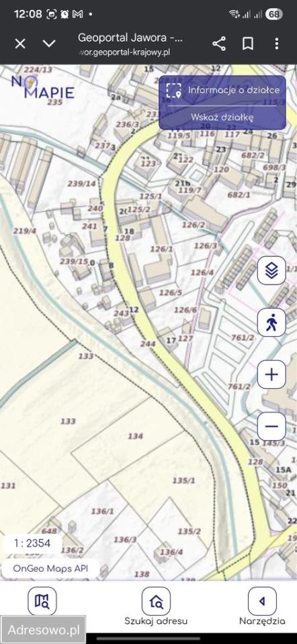Open the browser three-dot menu
The image size is (297, 644).
(x=276, y=44)
